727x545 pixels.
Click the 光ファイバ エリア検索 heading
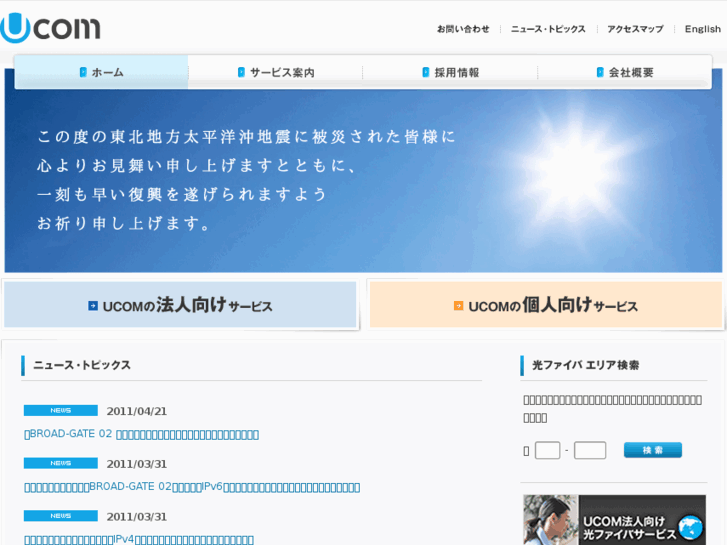tap(586, 365)
